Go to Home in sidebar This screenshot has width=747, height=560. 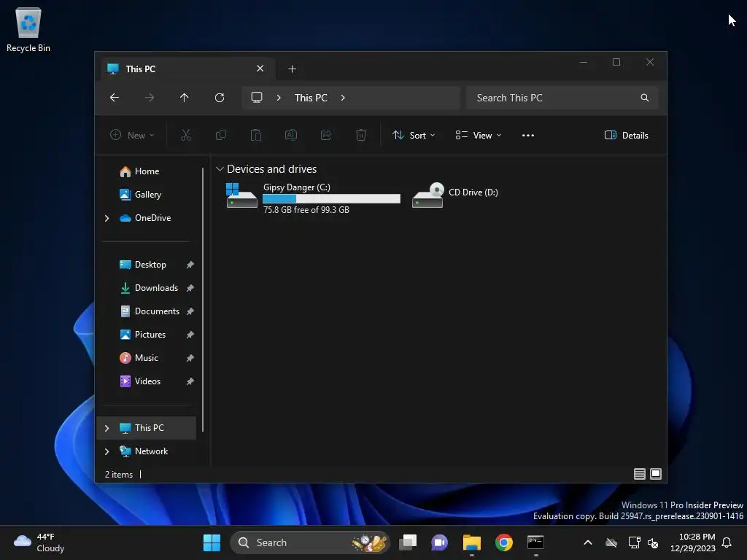(147, 171)
